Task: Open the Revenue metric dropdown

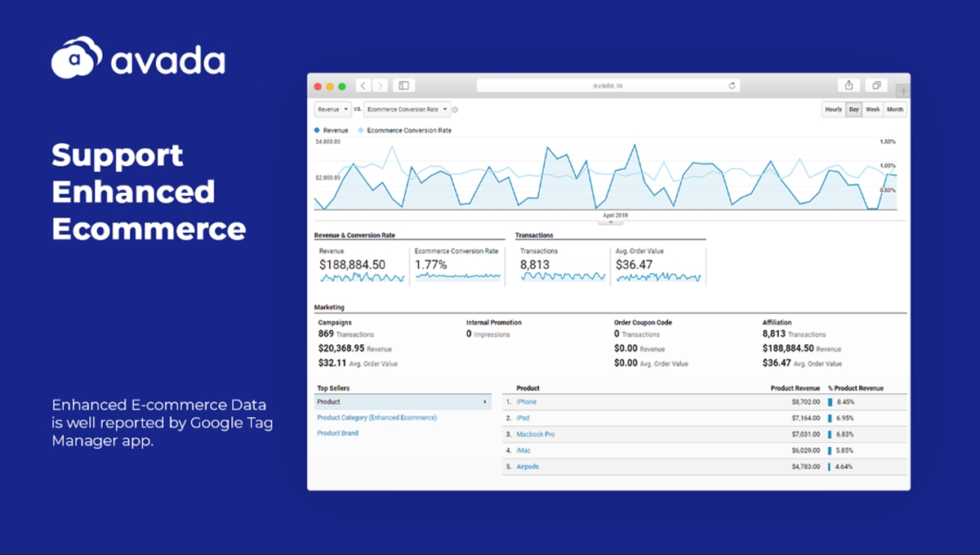Action: coord(332,109)
